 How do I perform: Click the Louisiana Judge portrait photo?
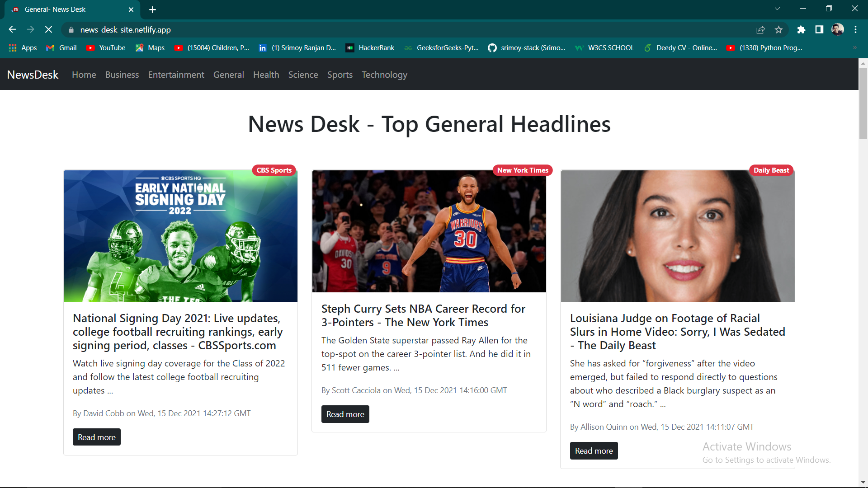coord(678,236)
